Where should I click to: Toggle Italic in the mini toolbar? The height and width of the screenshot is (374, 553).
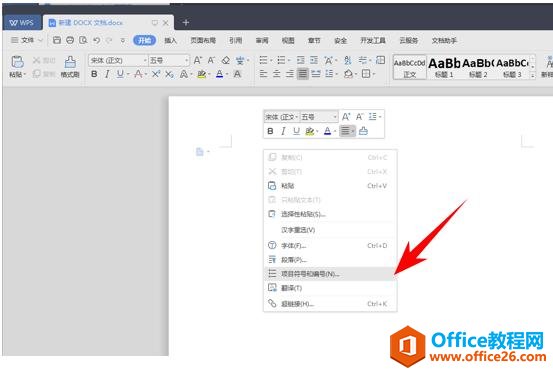click(283, 131)
